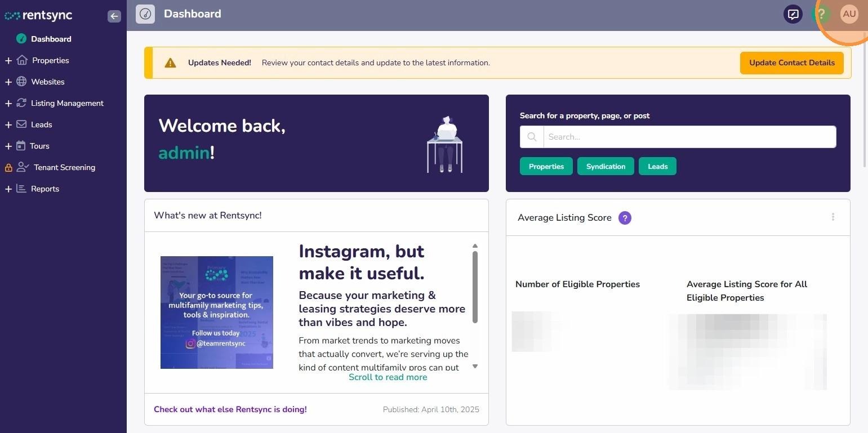Open Reports in the sidebar

(x=45, y=189)
